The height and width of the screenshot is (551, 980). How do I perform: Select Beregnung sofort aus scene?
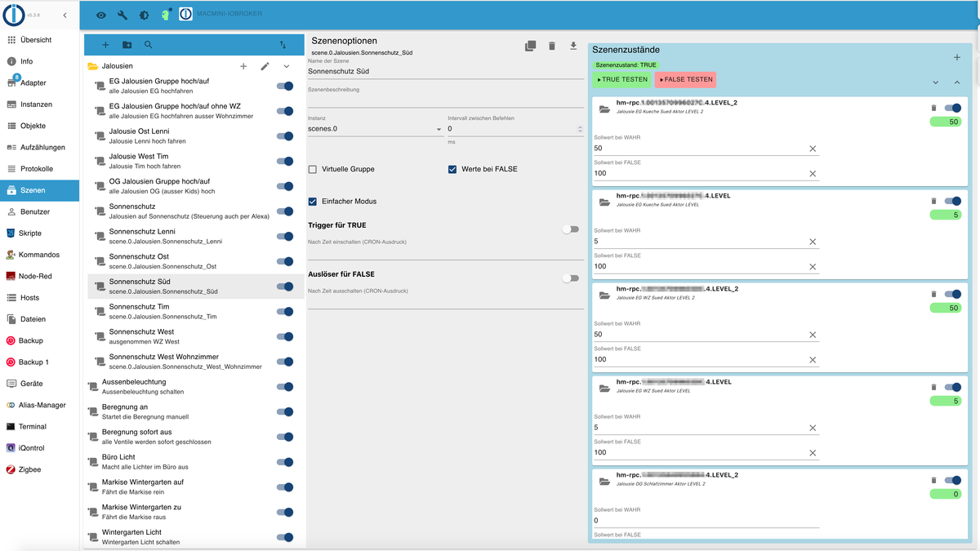click(195, 437)
